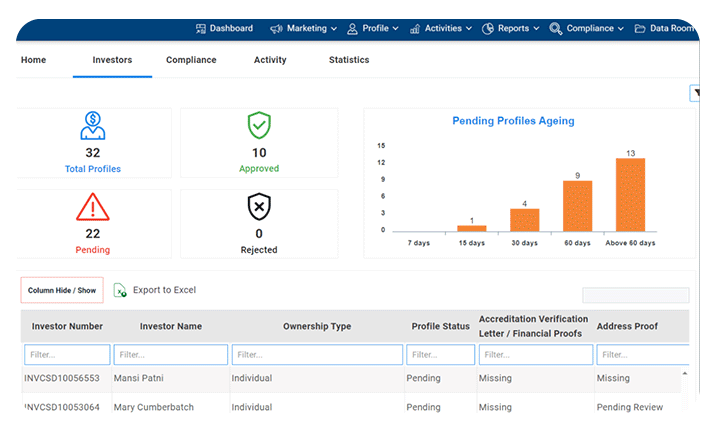Open the Statistics tab
This screenshot has height=432, width=721.
click(349, 60)
